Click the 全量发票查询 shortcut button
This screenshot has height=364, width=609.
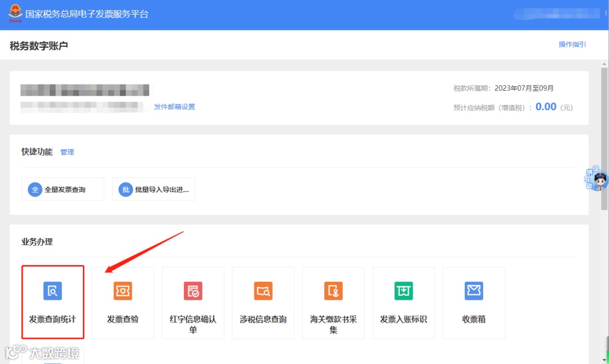(63, 189)
